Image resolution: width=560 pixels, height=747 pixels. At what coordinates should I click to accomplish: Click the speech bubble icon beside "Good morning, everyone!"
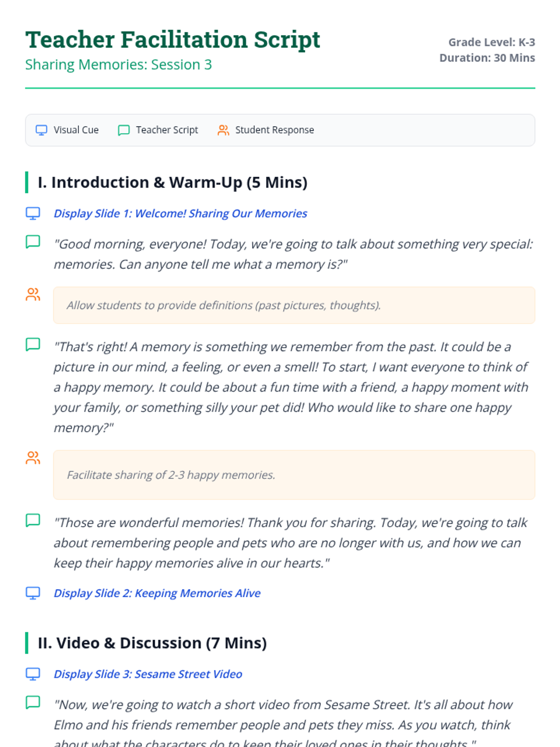point(33,242)
